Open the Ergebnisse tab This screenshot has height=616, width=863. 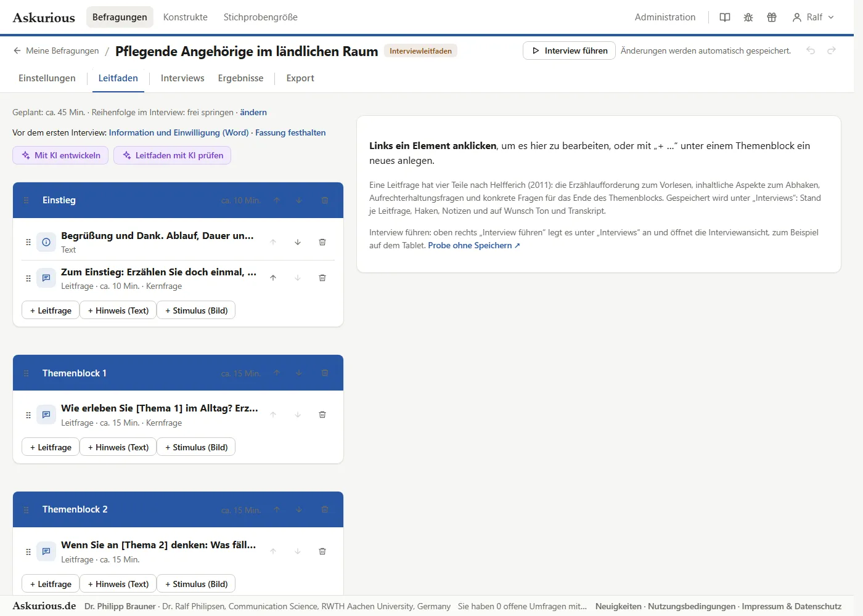click(240, 78)
